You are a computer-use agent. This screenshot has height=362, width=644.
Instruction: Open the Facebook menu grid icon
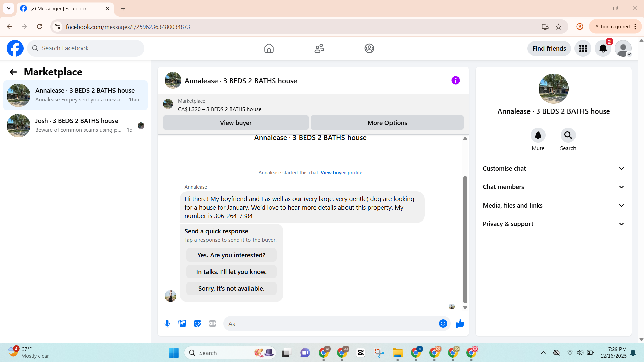(x=583, y=49)
